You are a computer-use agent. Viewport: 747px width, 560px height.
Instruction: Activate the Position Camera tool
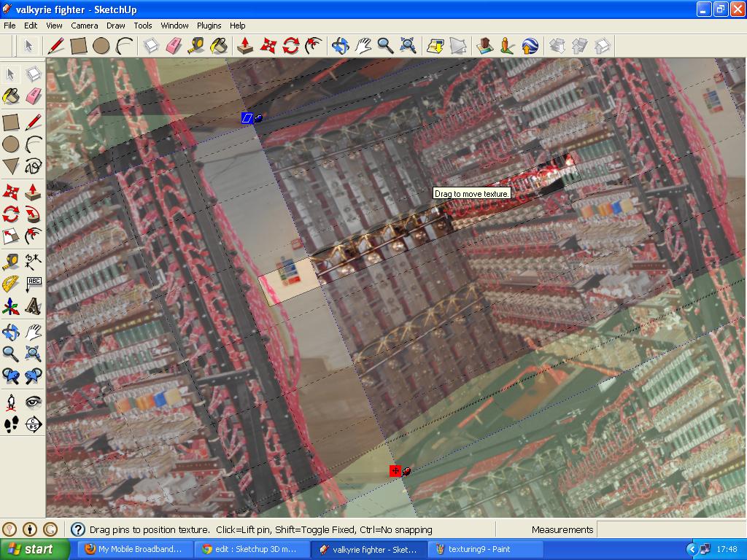click(x=10, y=402)
